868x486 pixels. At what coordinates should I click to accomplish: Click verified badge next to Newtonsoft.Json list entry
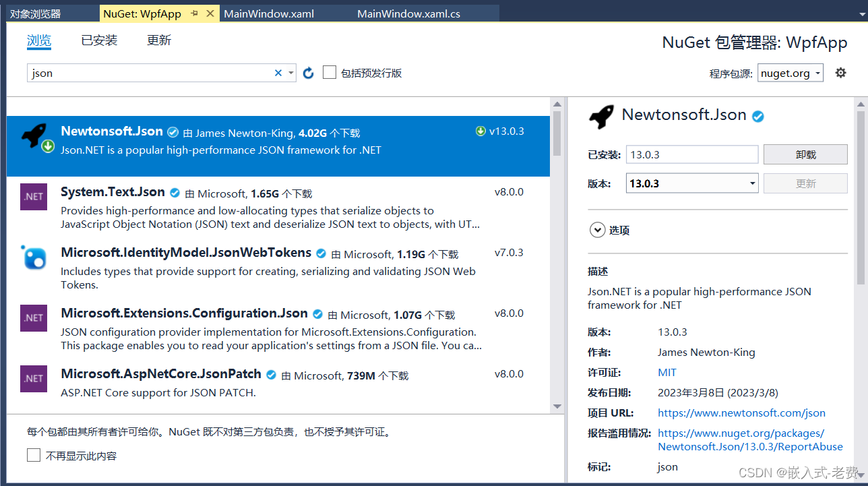(173, 132)
